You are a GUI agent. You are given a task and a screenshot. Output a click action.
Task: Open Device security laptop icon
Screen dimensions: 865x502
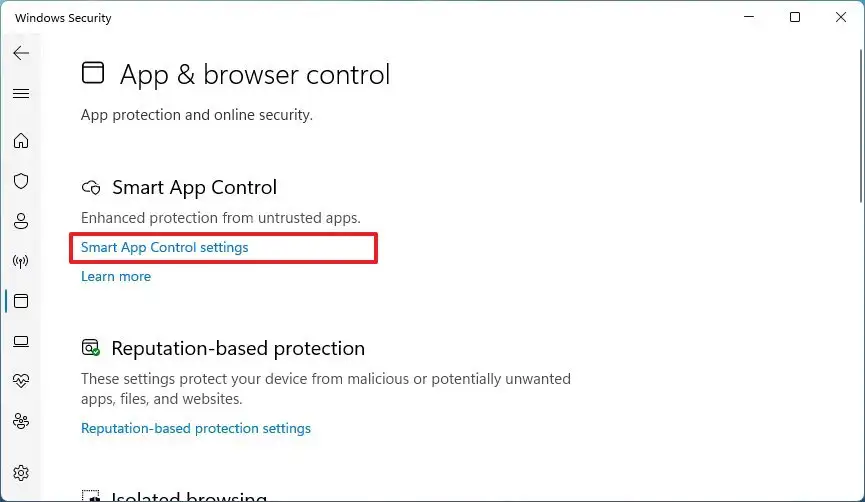tap(21, 341)
